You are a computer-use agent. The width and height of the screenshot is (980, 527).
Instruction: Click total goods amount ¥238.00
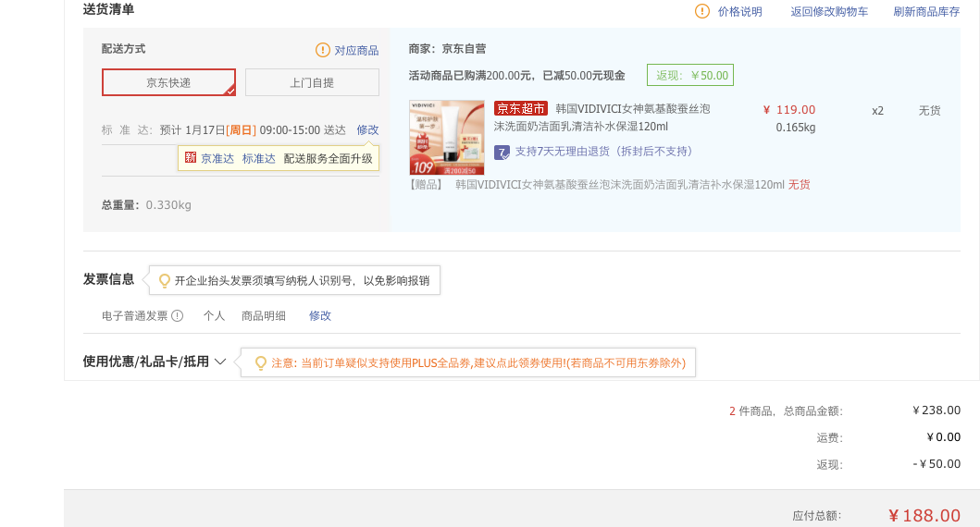937,411
